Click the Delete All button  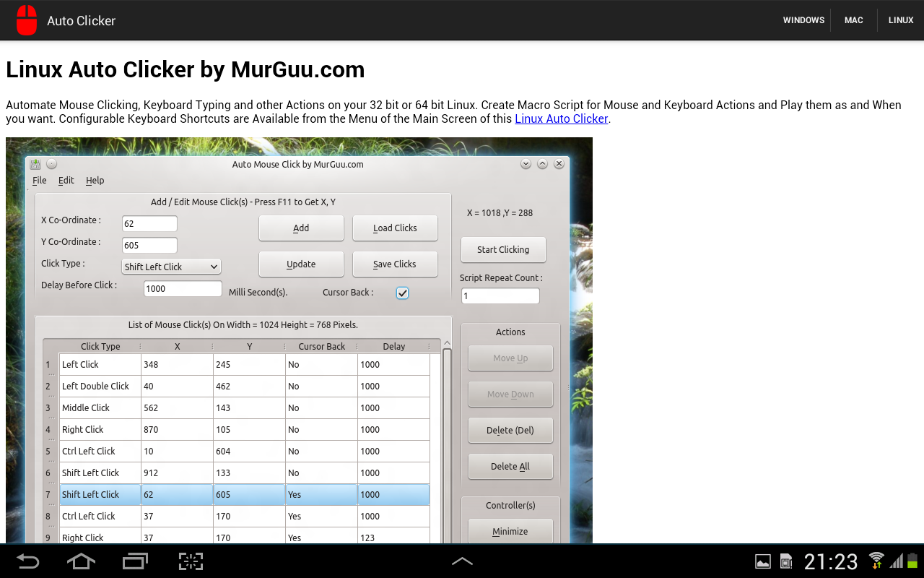pyautogui.click(x=510, y=466)
